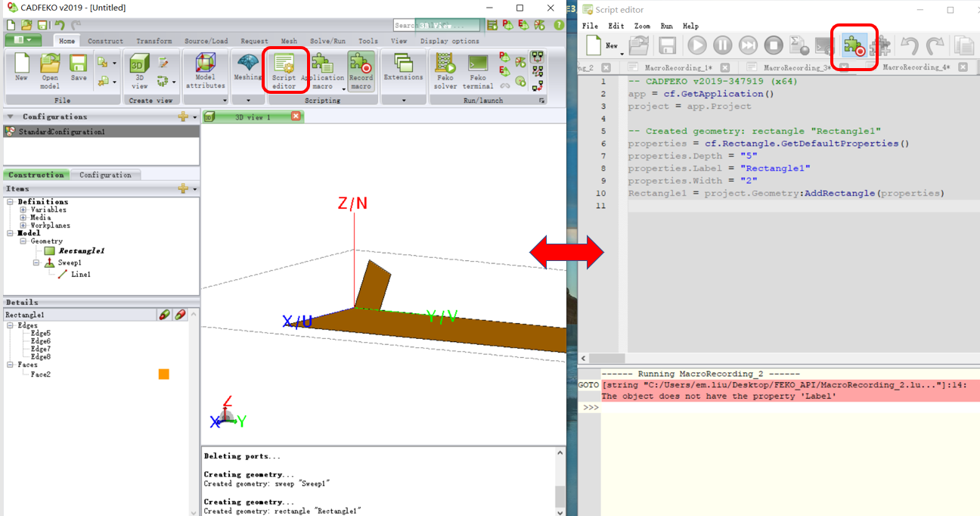This screenshot has width=980, height=516.
Task: Close the MacroRecording_1 script tab
Action: pos(724,67)
